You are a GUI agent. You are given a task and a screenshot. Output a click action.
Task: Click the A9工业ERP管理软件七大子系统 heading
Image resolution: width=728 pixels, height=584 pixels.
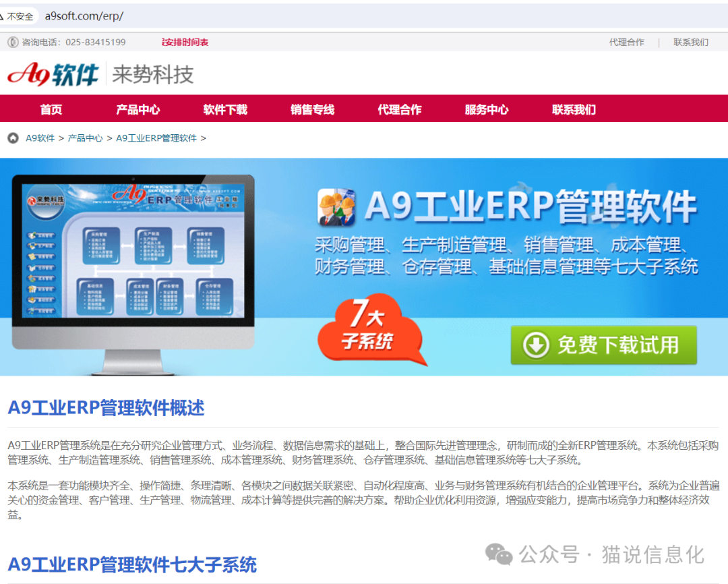pyautogui.click(x=132, y=564)
